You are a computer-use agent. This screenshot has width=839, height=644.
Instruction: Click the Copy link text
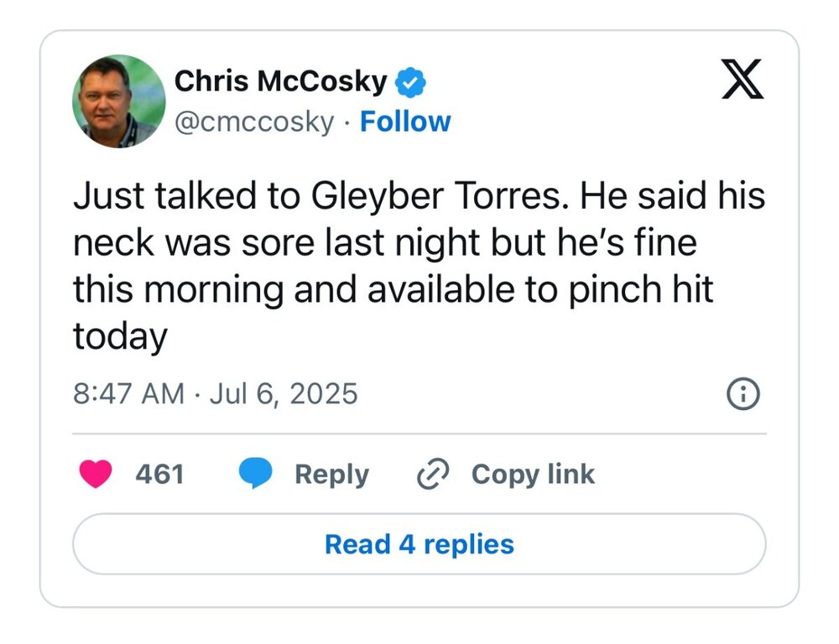coord(533,475)
